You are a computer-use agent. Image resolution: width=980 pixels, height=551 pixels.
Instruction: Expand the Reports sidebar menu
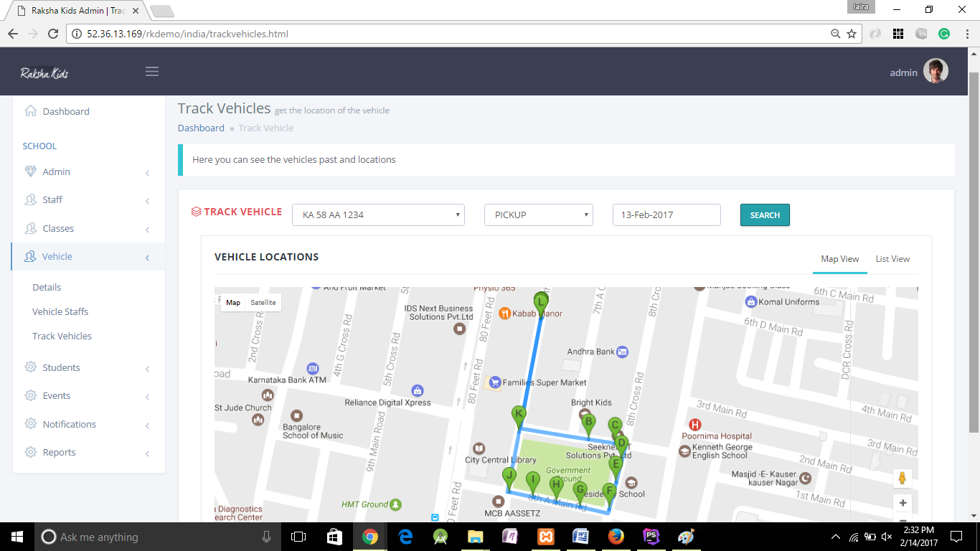point(59,453)
